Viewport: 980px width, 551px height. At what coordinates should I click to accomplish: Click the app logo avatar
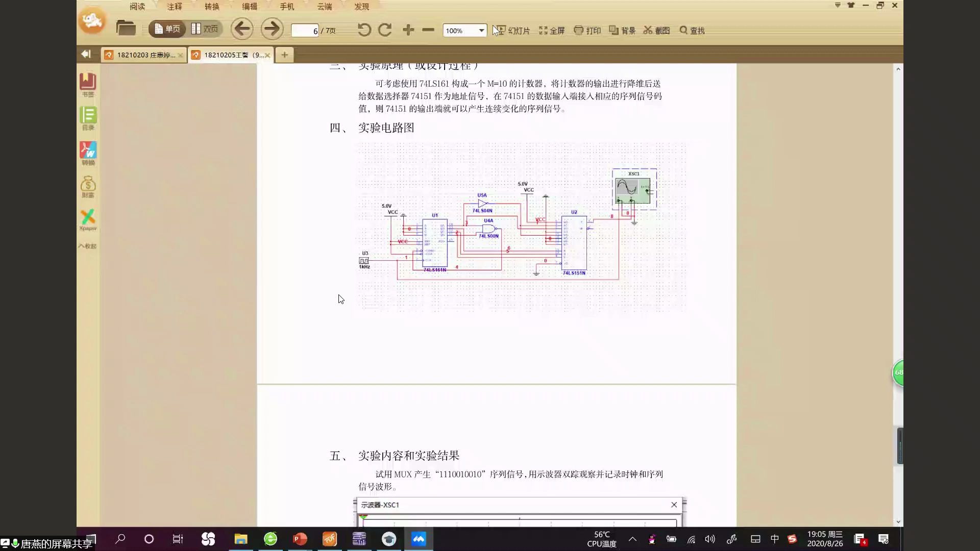tap(92, 21)
